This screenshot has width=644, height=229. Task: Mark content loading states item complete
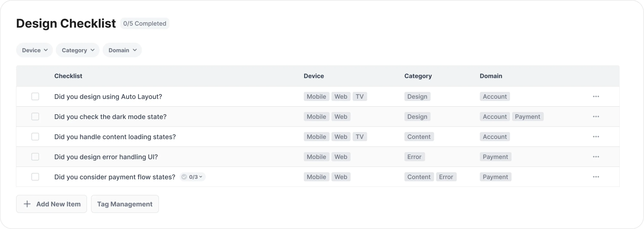click(35, 137)
